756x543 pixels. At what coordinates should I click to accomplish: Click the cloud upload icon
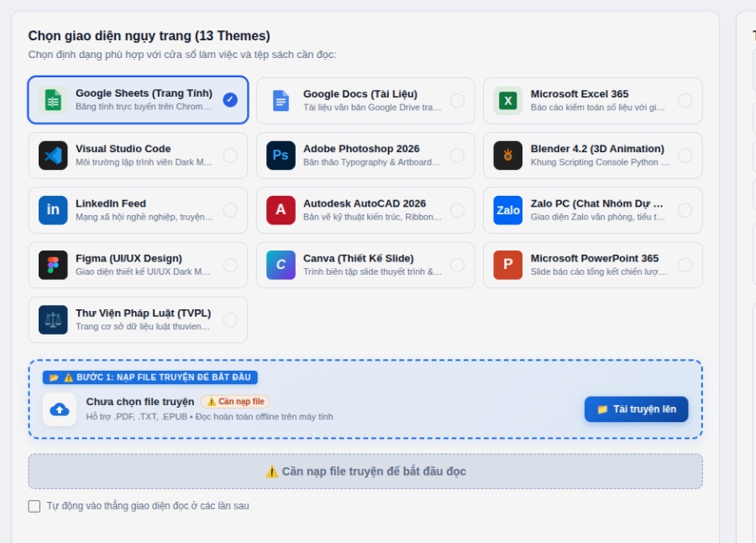60,409
